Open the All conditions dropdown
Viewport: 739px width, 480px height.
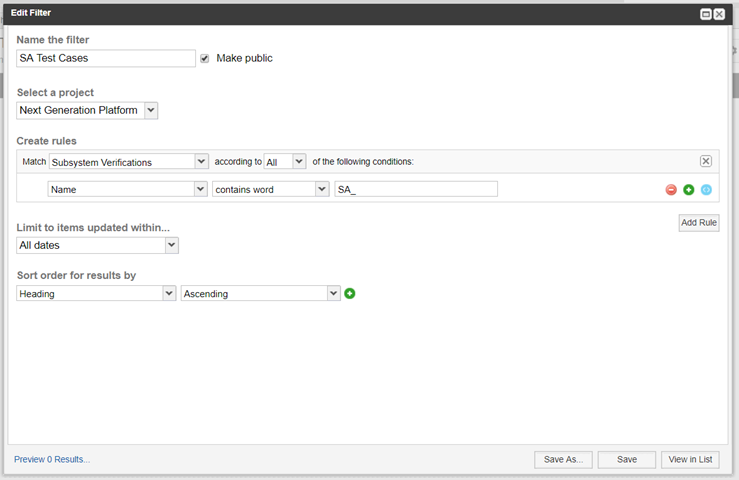285,162
